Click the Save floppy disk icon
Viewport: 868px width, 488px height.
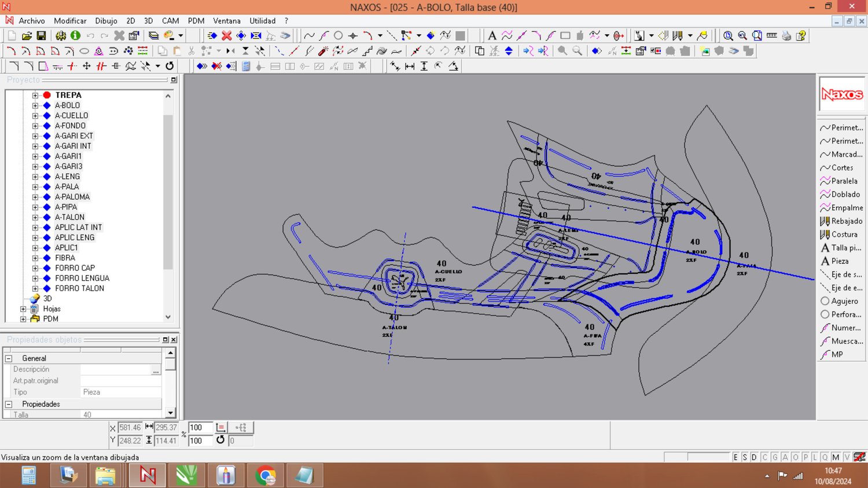41,36
